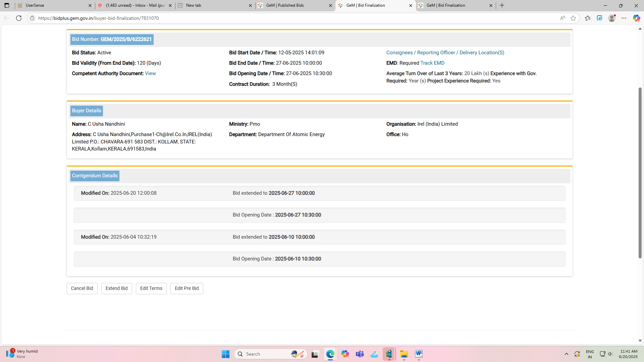Screen dimensions: 644x362
Task: Open Microsoft Edge from the taskbar
Action: [x=330, y=354]
